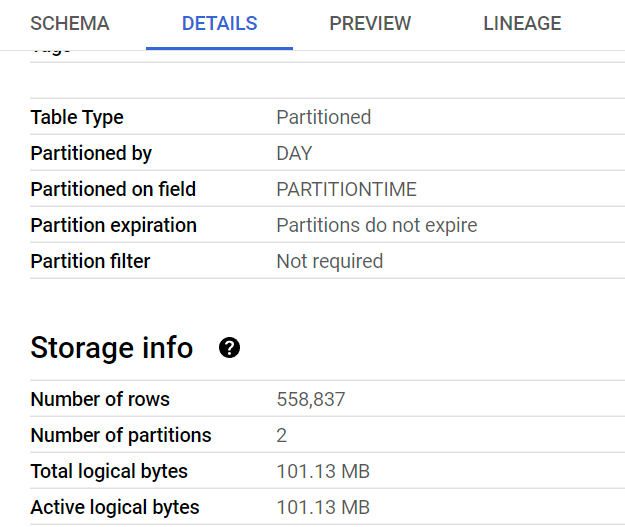The height and width of the screenshot is (527, 625).
Task: Select the 558,837 row count value
Action: click(x=310, y=399)
